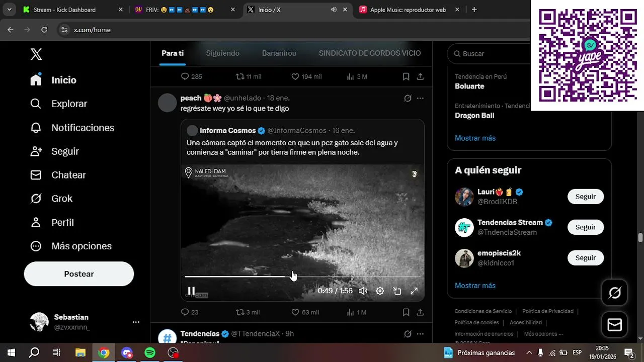Open Condiciones de Servicio link
This screenshot has width=644, height=362.
coord(483,311)
